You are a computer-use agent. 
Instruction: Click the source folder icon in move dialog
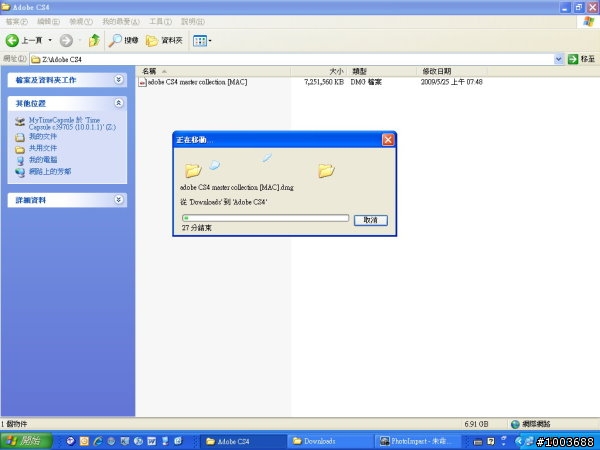coord(192,170)
